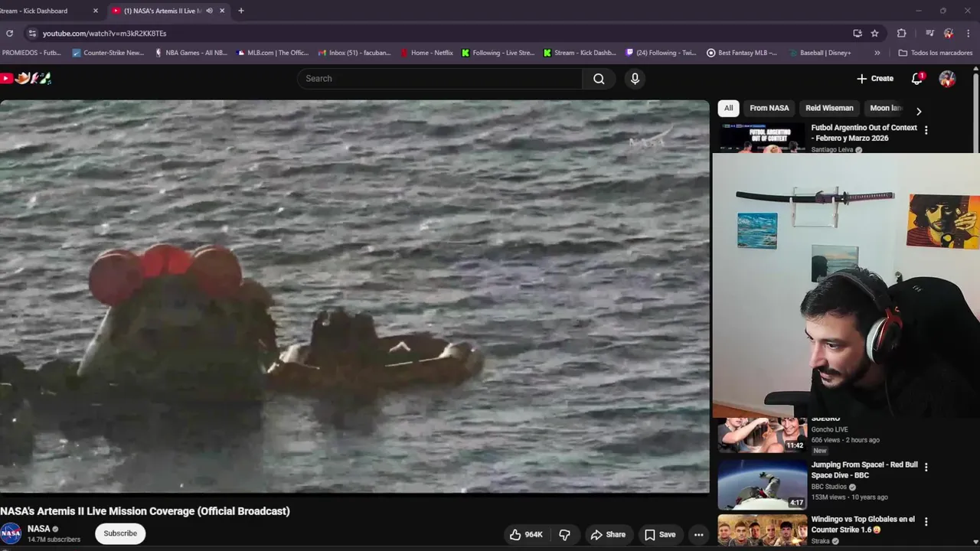Select the Moon landing filter chip
The width and height of the screenshot is (980, 551).
click(x=886, y=108)
